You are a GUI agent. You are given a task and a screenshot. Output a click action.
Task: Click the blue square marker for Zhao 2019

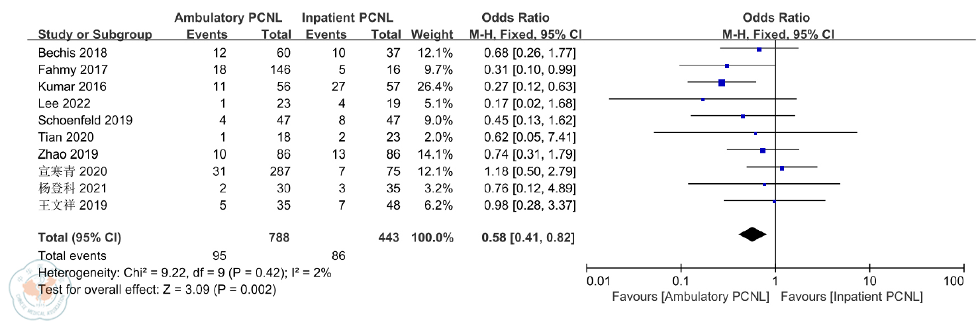pyautogui.click(x=763, y=151)
